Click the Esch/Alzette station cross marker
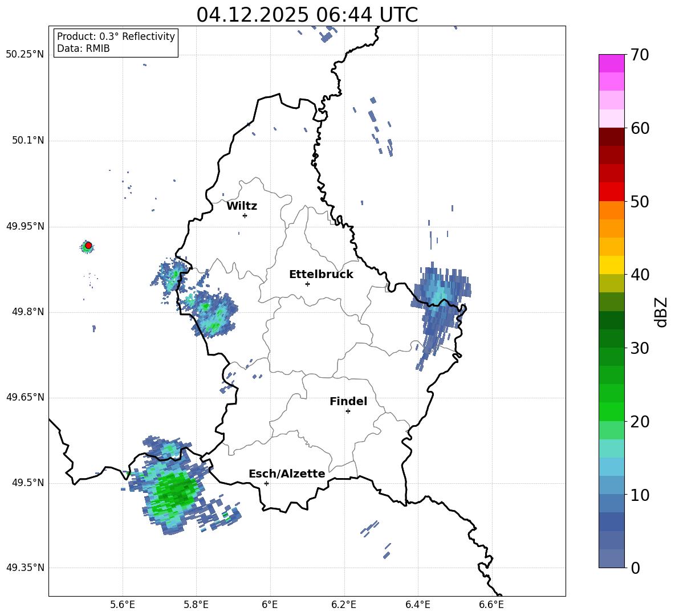675x616 pixels. tap(266, 483)
